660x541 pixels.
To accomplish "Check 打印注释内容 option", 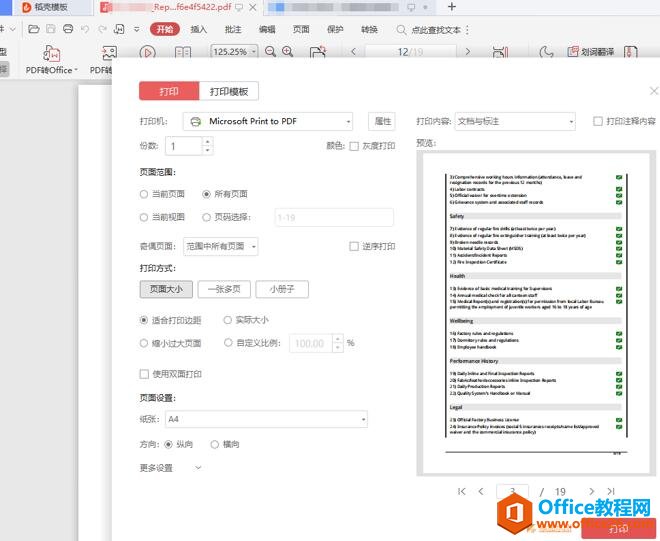I will pos(598,121).
